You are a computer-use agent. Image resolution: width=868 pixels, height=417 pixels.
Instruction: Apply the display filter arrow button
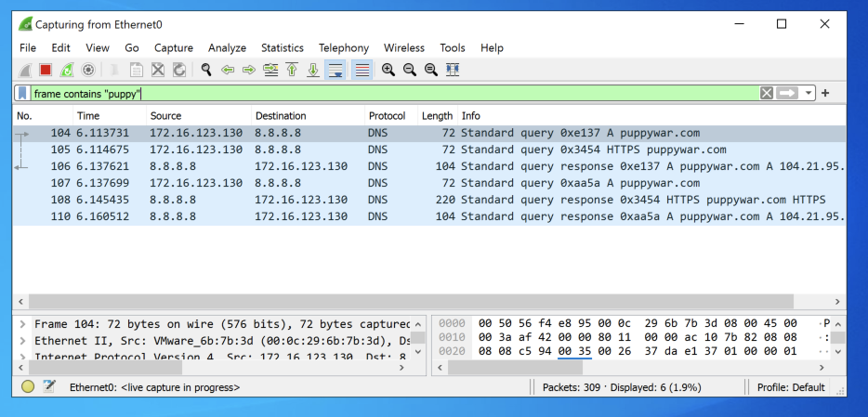tap(786, 94)
